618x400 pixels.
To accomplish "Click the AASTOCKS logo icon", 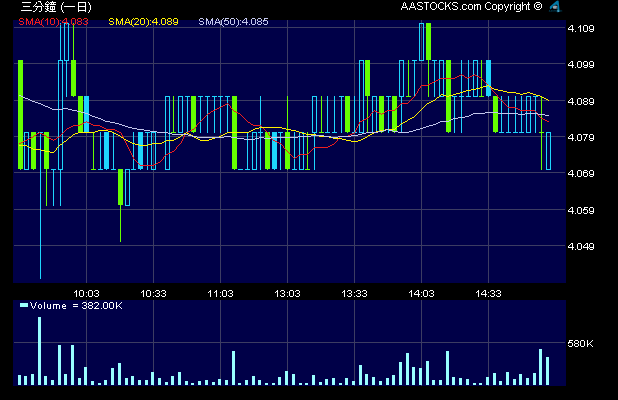I will tap(555, 6).
